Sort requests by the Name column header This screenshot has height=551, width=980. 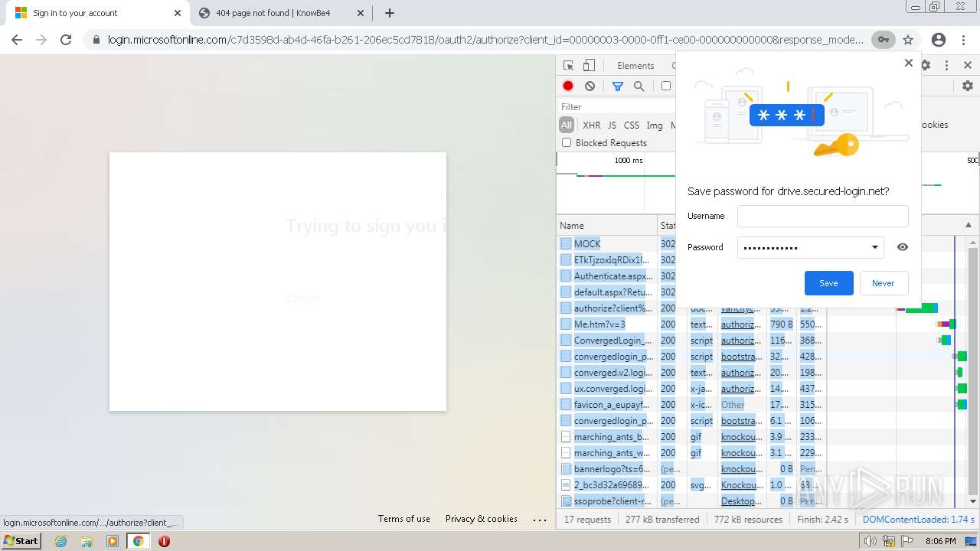click(606, 226)
